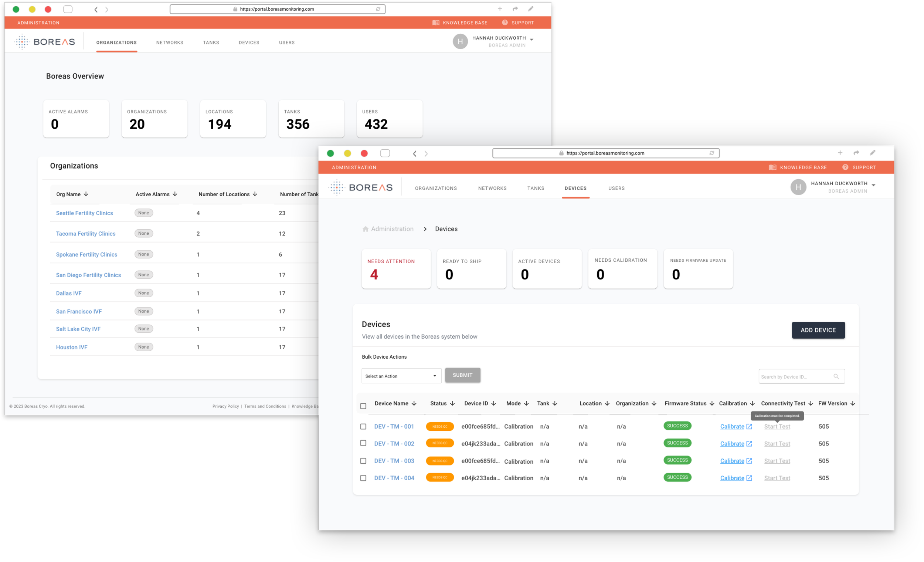Open the Select an Action dropdown
This screenshot has height=562, width=924.
coord(401,376)
